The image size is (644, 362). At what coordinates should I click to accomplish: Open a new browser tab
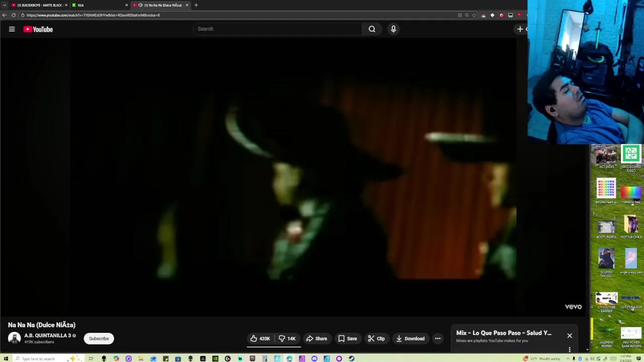(x=196, y=5)
